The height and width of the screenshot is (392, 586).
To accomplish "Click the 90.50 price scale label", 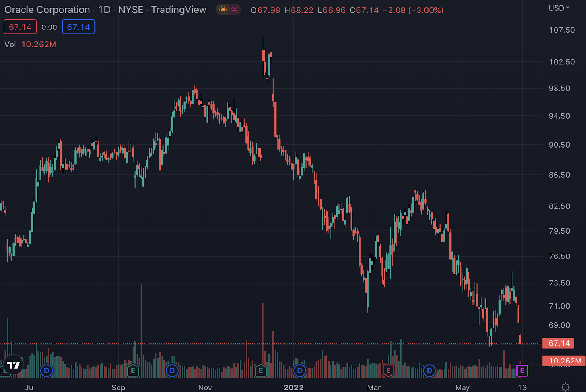I will [x=560, y=145].
